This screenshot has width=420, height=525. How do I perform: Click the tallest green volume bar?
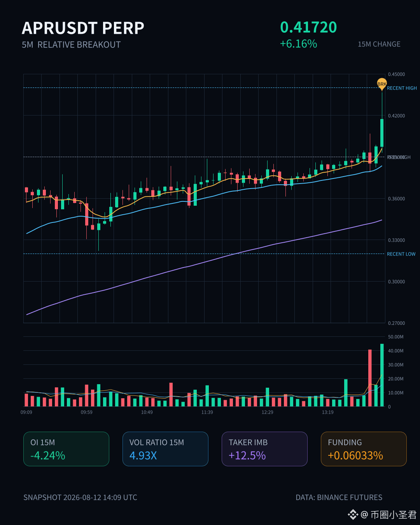382,375
